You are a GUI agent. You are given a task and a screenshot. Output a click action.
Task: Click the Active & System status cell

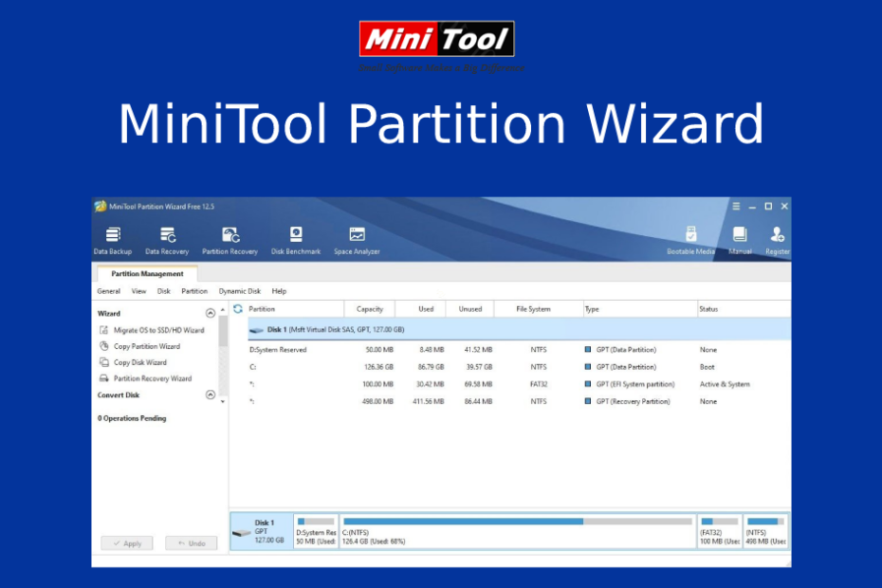[x=725, y=384]
